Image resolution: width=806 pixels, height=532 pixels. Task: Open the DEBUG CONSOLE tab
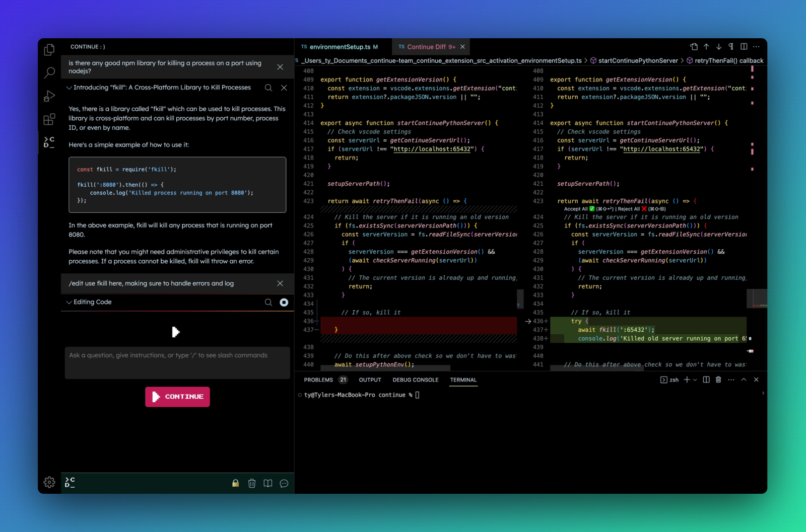pyautogui.click(x=415, y=379)
